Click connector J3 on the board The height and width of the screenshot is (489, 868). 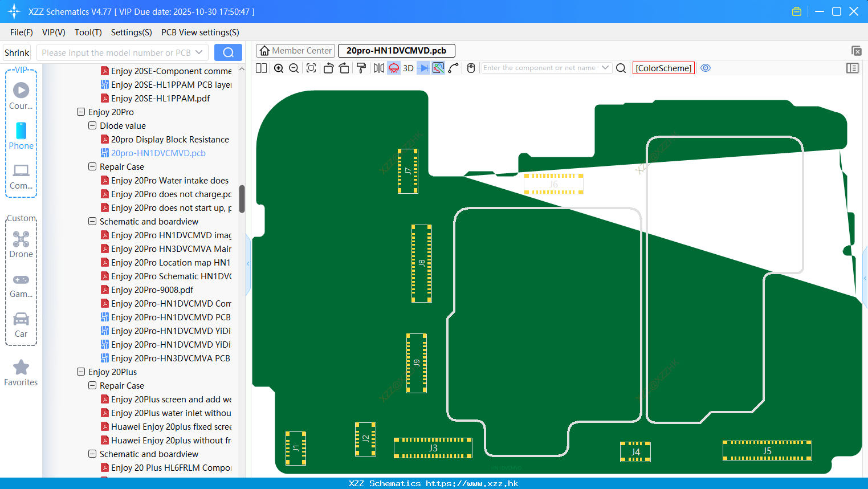click(433, 448)
